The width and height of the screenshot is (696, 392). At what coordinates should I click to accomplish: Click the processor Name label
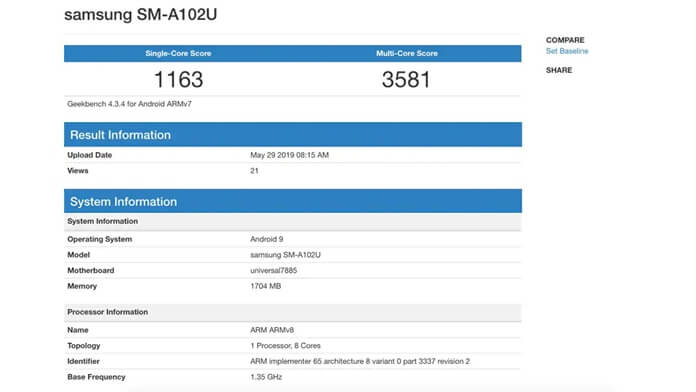pyautogui.click(x=78, y=330)
